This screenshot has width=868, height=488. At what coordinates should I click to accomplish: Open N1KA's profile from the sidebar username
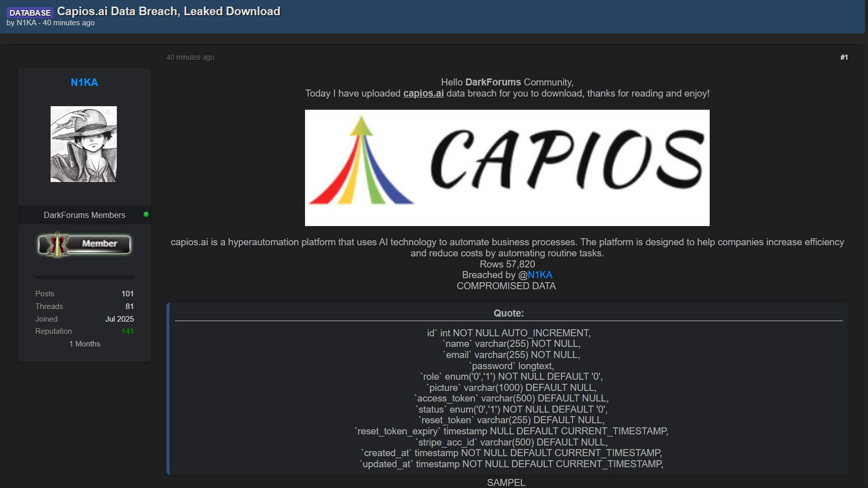(84, 82)
